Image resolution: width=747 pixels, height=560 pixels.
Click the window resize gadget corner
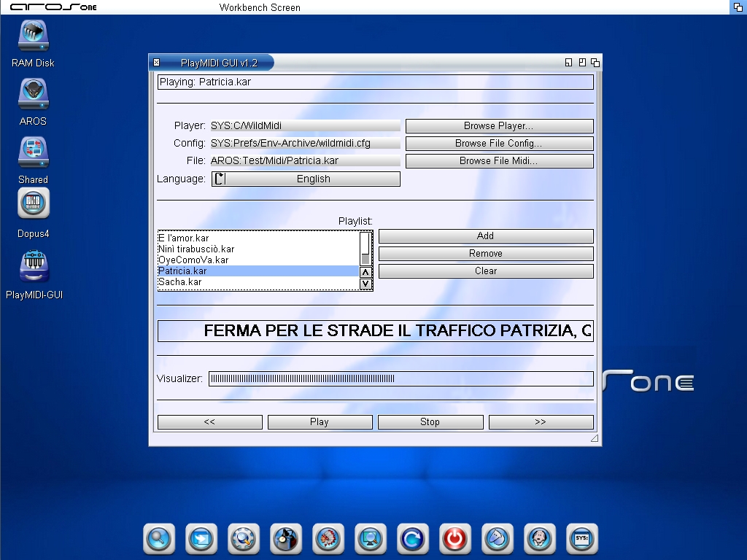pos(595,438)
